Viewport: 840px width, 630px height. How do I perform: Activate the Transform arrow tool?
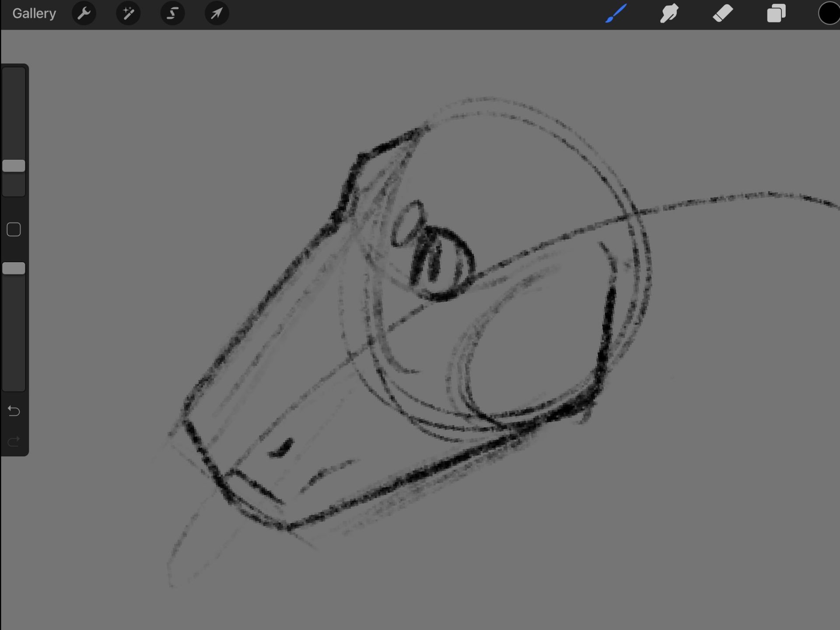click(x=217, y=14)
